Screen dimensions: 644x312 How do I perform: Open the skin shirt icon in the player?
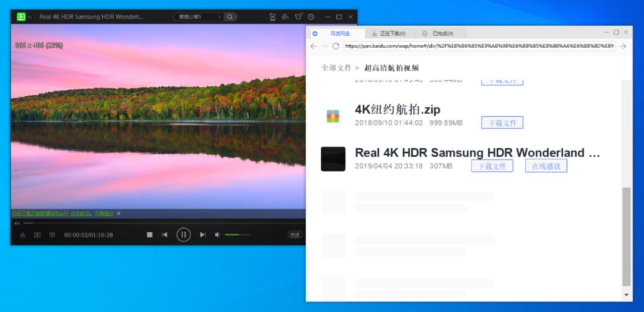point(298,17)
